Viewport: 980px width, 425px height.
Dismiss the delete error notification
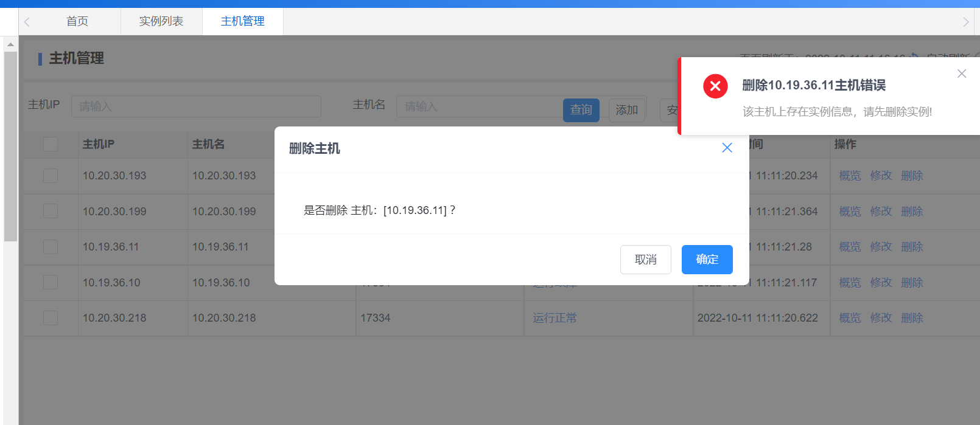click(962, 74)
